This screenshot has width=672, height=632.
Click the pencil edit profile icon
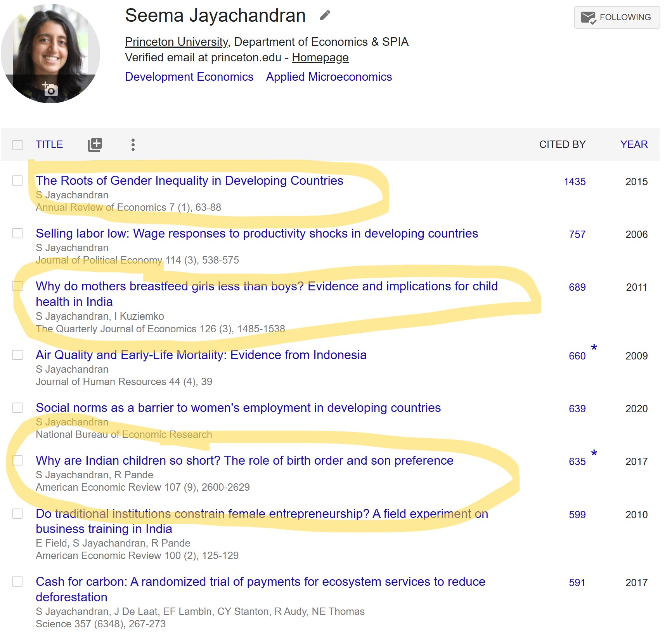click(325, 16)
